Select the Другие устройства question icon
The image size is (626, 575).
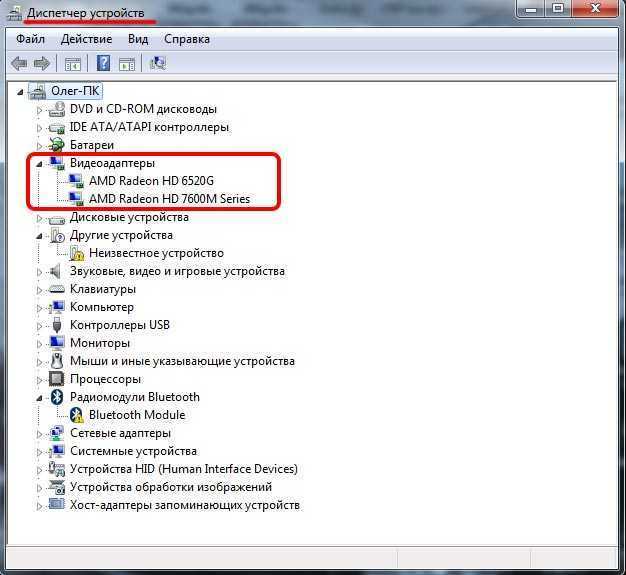[57, 236]
